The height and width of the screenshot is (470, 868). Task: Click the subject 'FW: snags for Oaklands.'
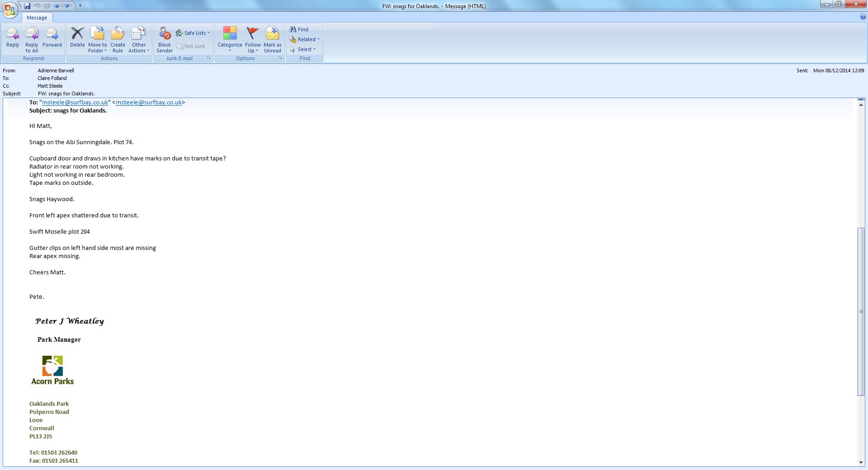pos(66,94)
